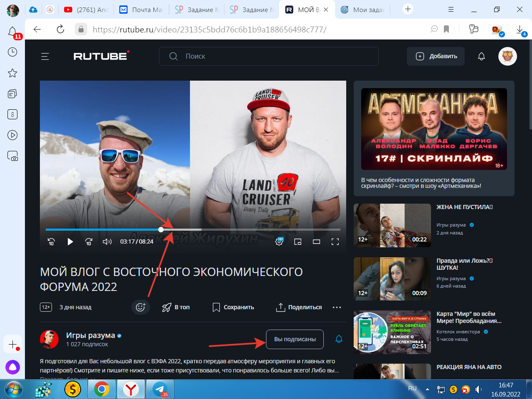532x399 pixels.
Task: Open a new browser tab
Action: (408, 9)
